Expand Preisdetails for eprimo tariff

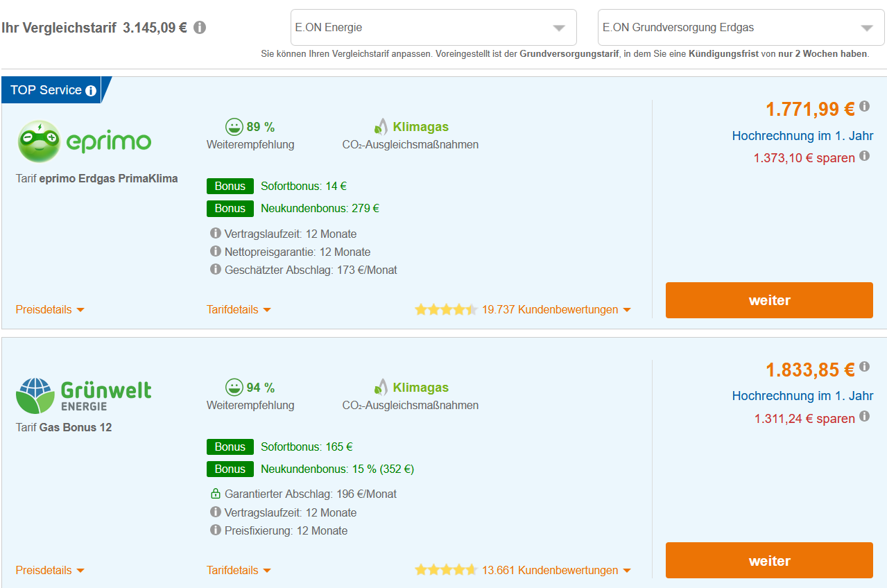[50, 310]
